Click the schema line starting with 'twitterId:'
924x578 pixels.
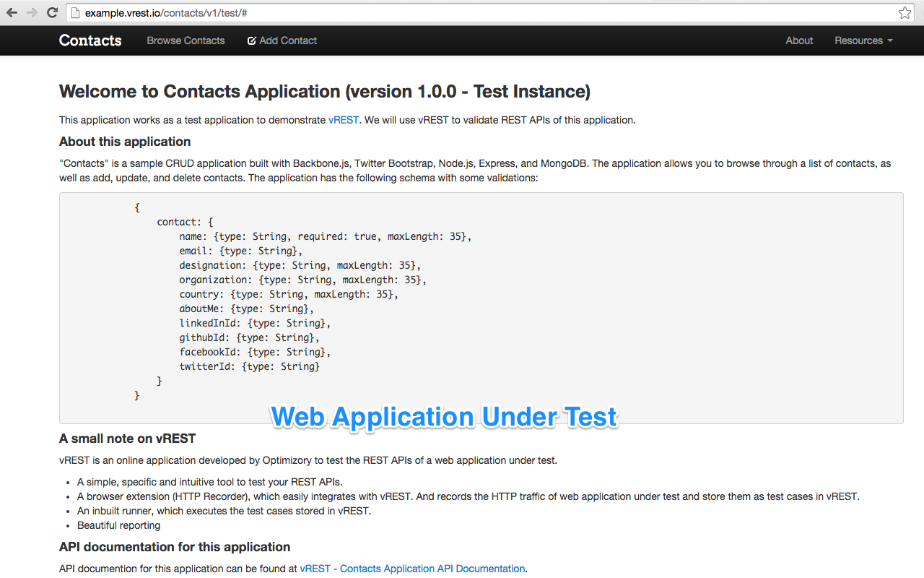coord(250,366)
